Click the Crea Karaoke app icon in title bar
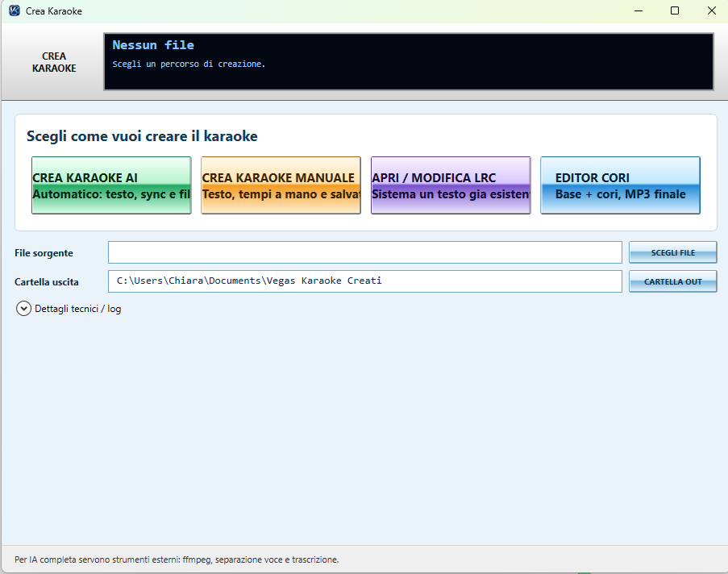 (x=15, y=10)
